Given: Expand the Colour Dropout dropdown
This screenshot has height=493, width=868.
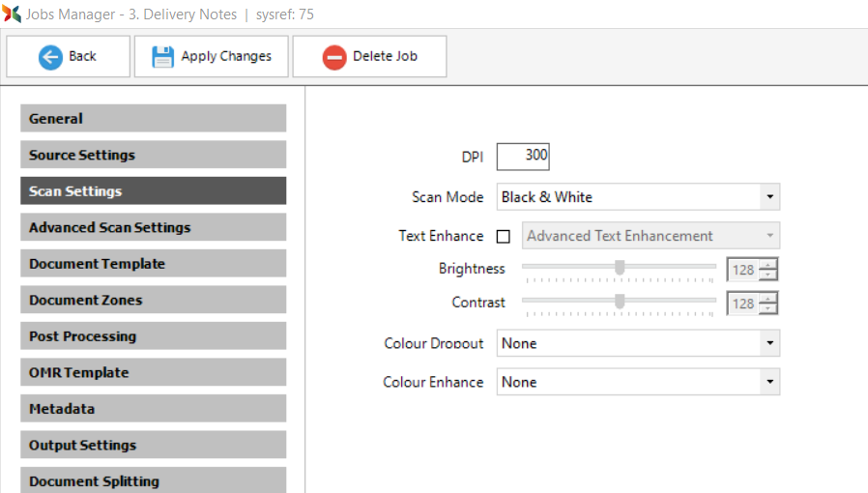Looking at the screenshot, I should click(x=638, y=343).
